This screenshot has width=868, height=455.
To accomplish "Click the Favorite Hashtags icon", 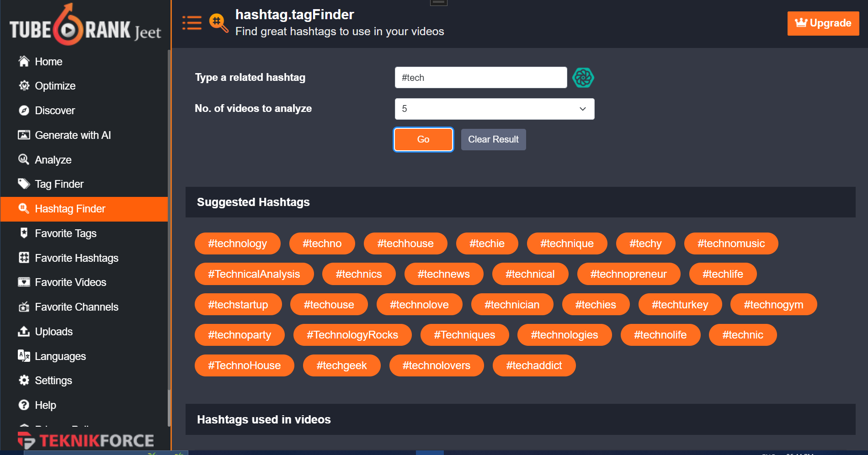I will 24,258.
